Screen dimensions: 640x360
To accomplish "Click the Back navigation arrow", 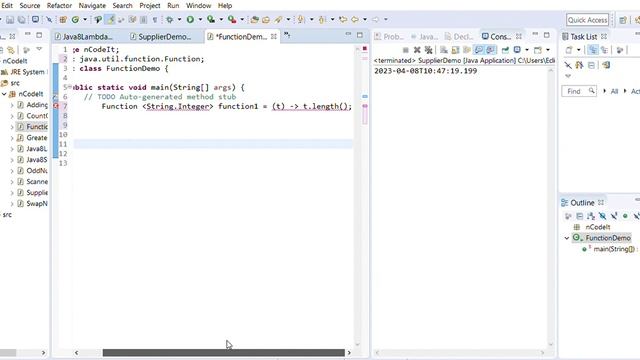I will (x=355, y=19).
